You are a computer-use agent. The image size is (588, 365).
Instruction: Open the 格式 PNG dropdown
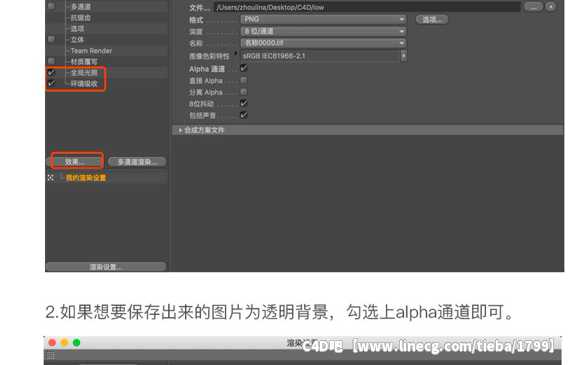coord(324,19)
